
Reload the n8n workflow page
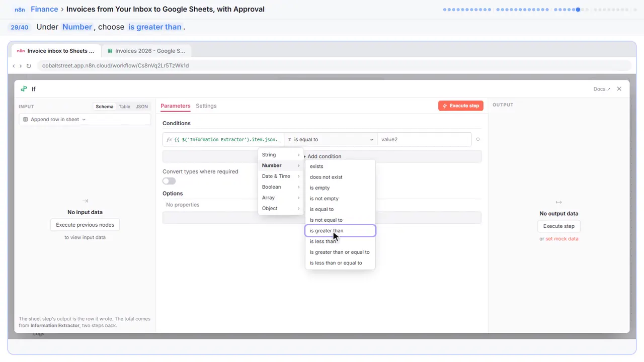coord(29,66)
